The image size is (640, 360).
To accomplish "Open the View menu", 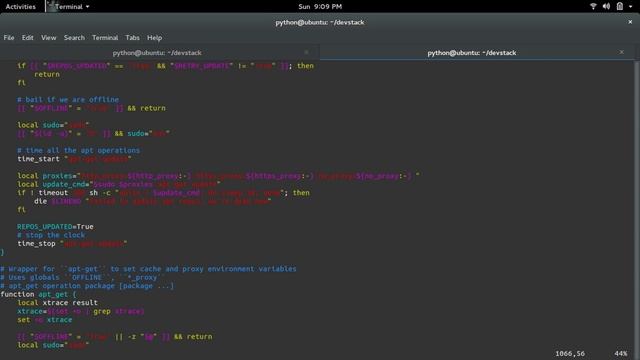I will pyautogui.click(x=49, y=38).
